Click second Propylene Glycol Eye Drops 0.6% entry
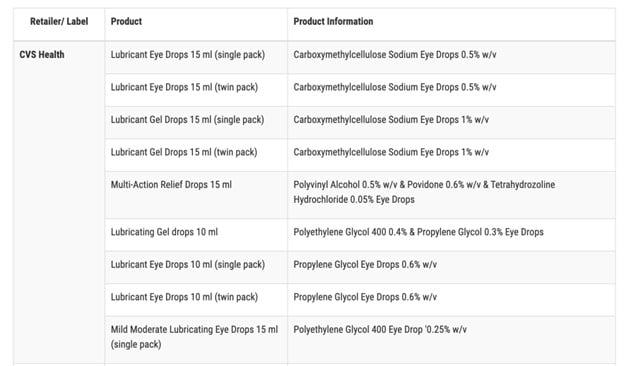Viewport: 624px width, 366px height. click(x=365, y=297)
